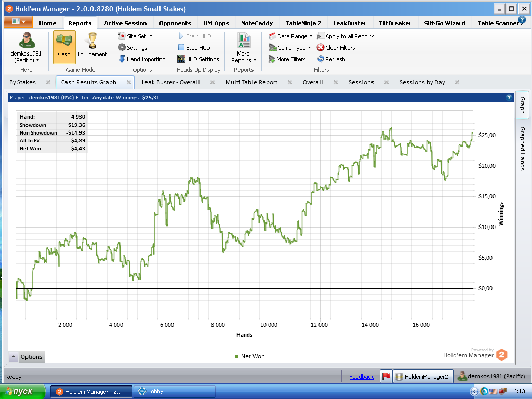Open the TiltBreaker ribbon tab
Image resolution: width=532 pixels, height=399 pixels.
[395, 23]
